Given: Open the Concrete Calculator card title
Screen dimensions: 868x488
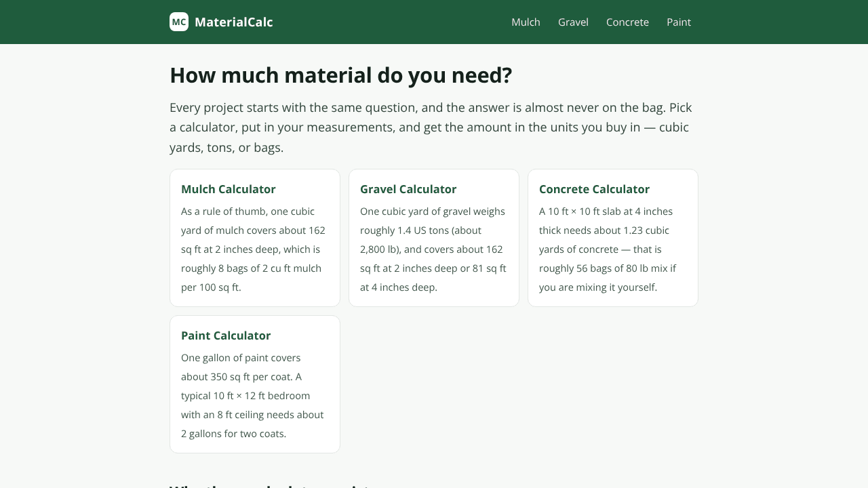Looking at the screenshot, I should point(594,189).
